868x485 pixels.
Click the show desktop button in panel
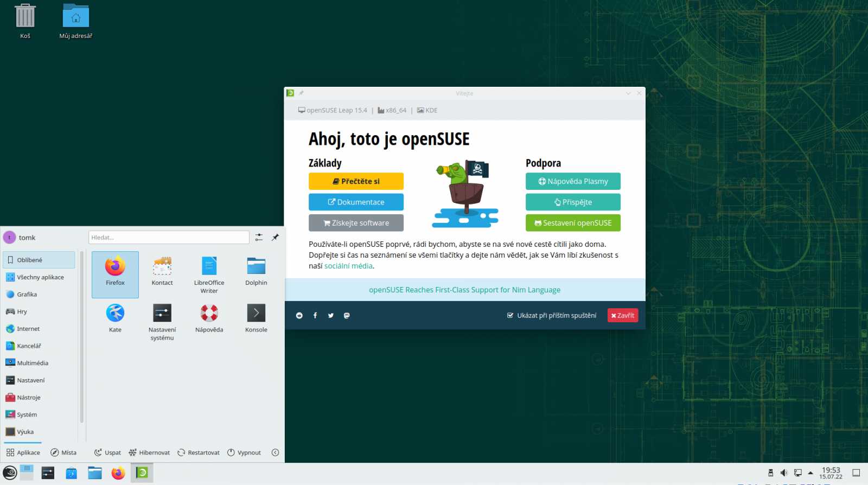pos(856,473)
